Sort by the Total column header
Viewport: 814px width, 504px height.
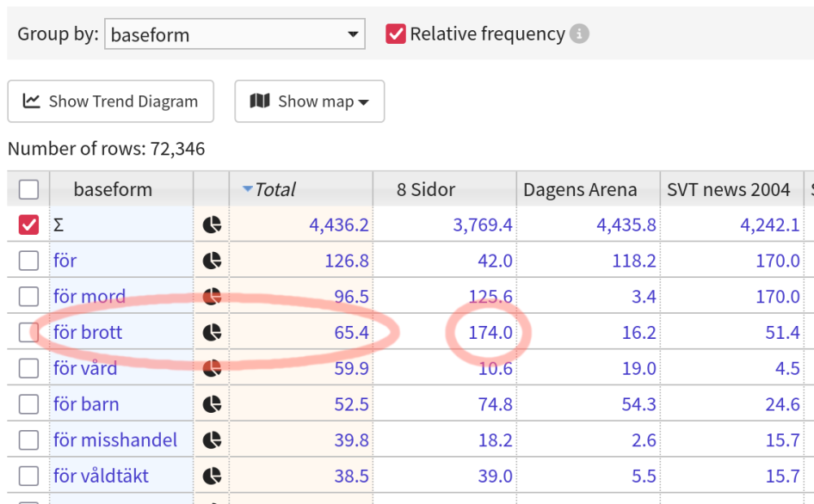coord(274,189)
